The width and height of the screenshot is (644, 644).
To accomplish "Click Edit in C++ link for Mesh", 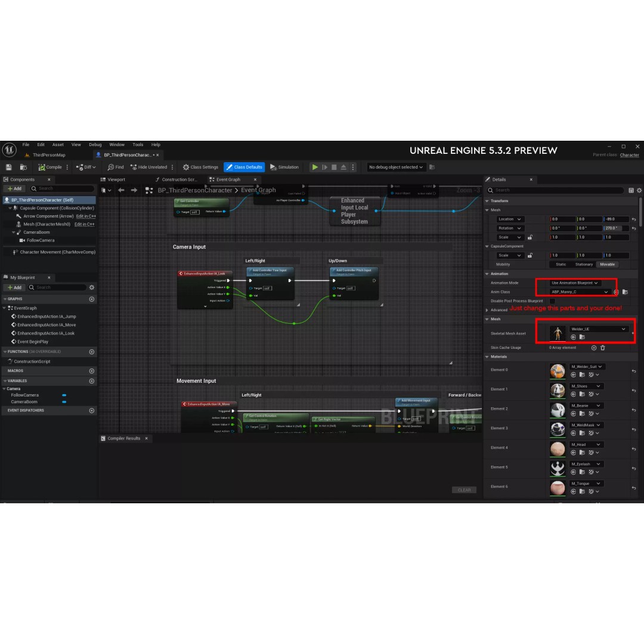I will pos(84,224).
